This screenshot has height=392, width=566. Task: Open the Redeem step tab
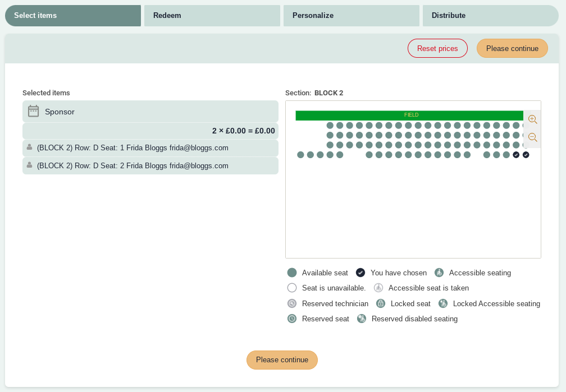[x=212, y=16]
